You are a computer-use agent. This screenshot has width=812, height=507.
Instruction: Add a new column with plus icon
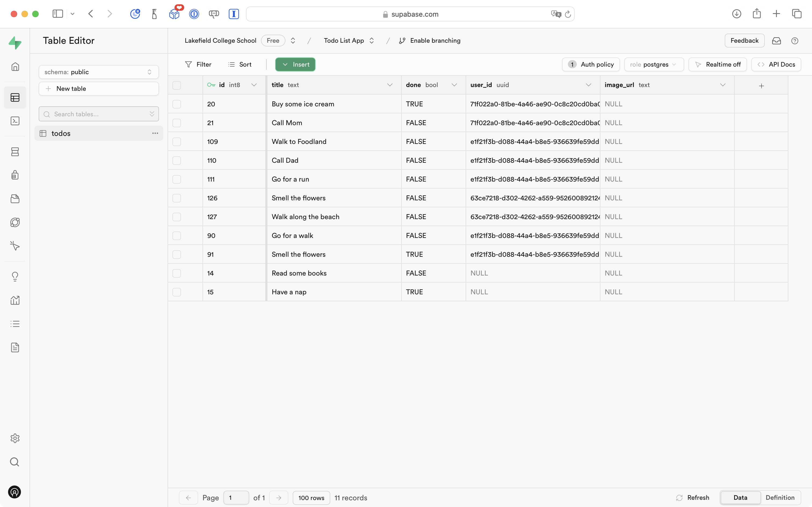point(761,86)
